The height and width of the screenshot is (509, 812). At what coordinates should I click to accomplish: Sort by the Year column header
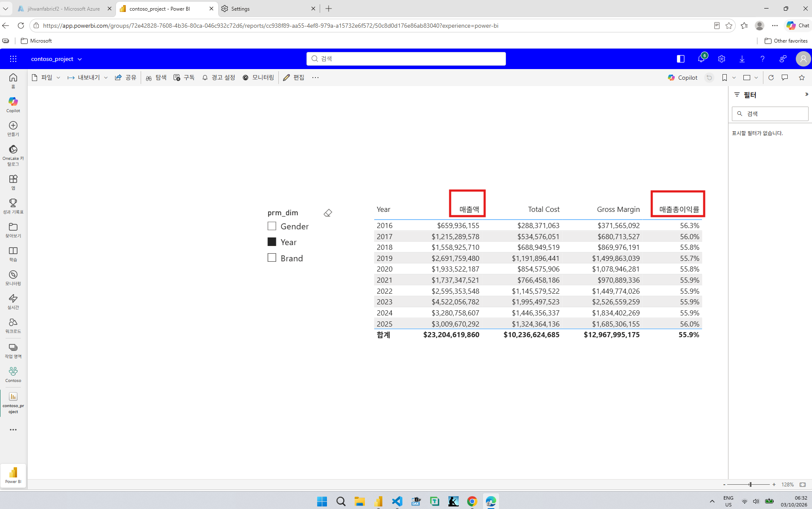(383, 209)
